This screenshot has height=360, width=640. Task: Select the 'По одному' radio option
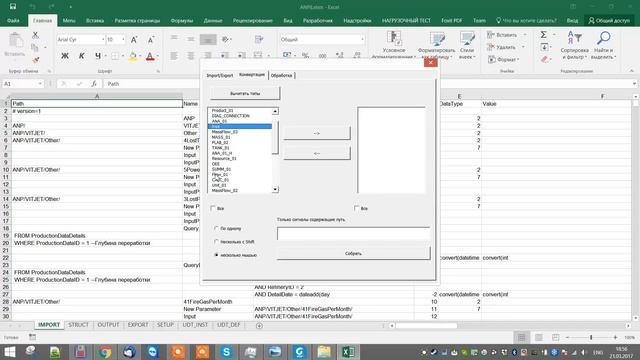[x=216, y=228]
